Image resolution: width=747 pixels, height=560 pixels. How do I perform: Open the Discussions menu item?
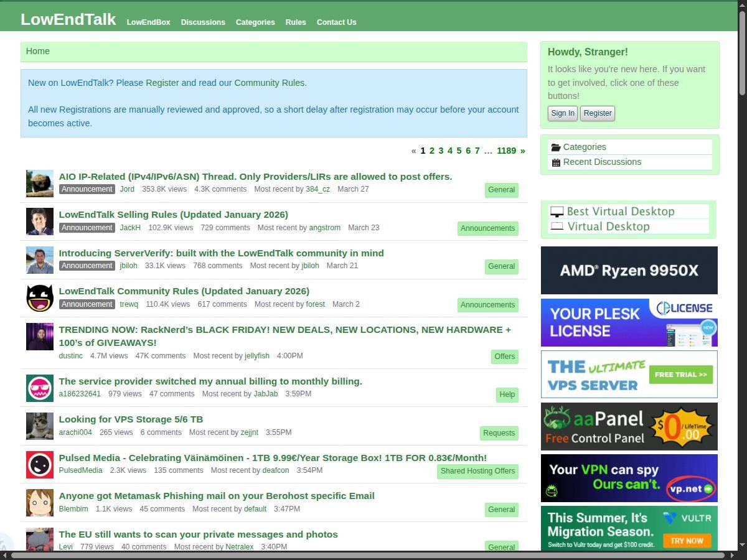click(203, 22)
